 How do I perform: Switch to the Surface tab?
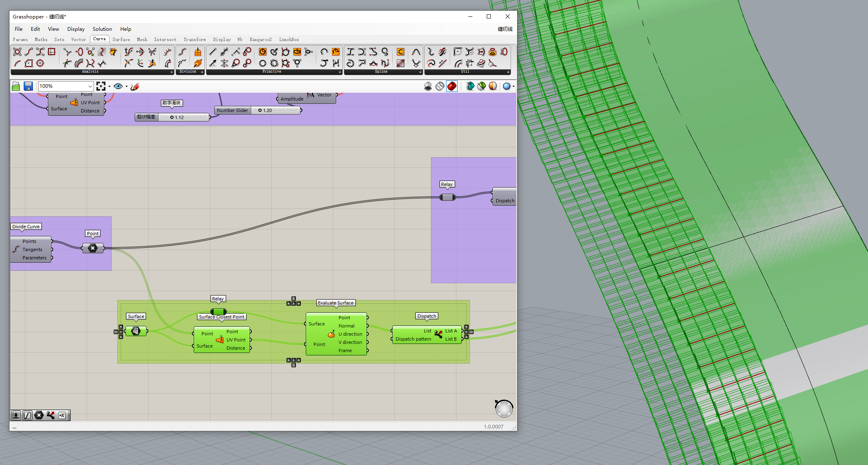point(121,39)
